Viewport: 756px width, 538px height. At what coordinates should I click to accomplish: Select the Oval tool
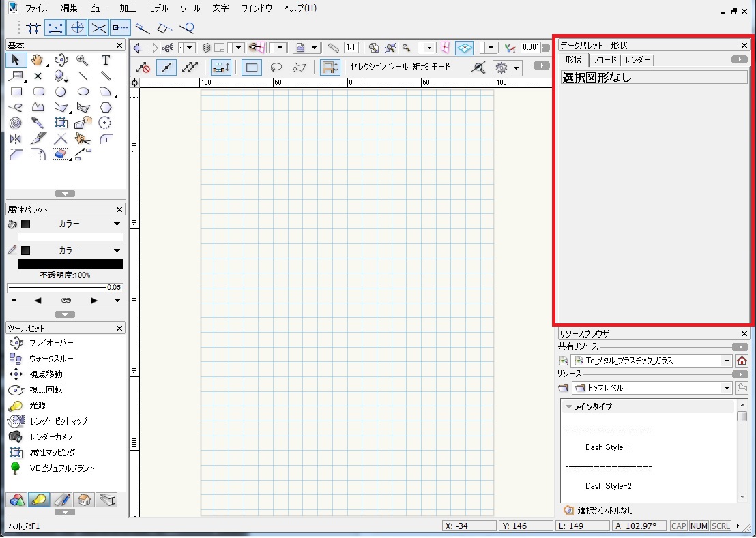coord(83,91)
